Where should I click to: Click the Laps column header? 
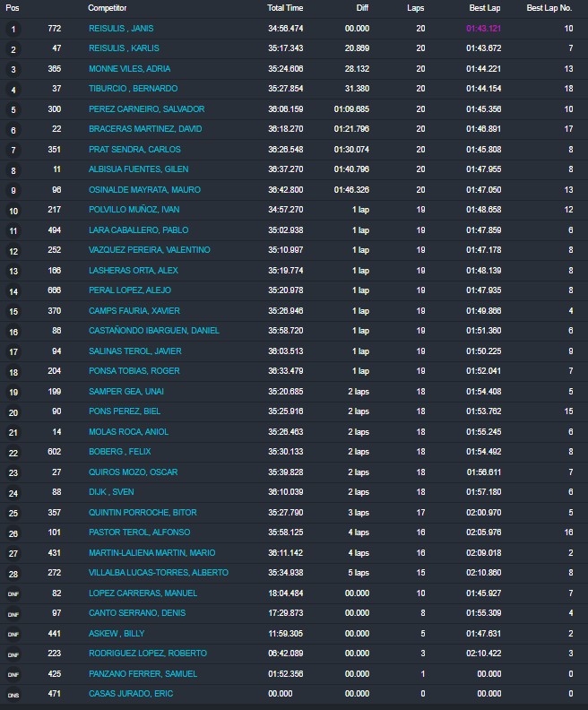click(415, 7)
